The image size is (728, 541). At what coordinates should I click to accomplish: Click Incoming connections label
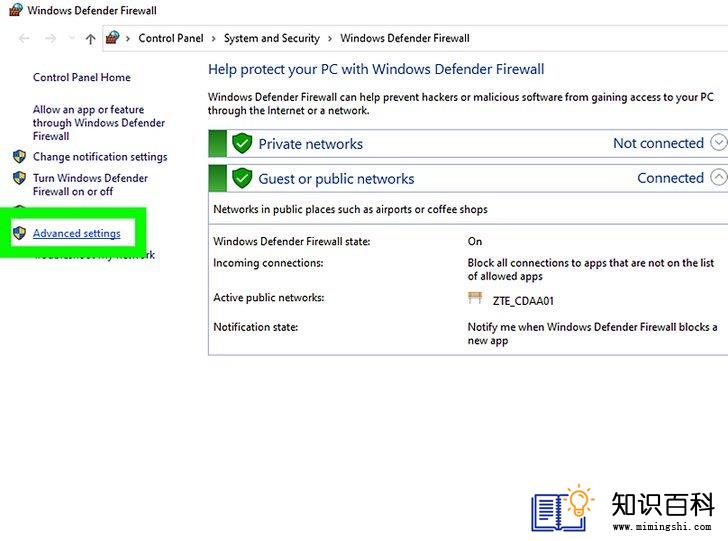coord(268,263)
